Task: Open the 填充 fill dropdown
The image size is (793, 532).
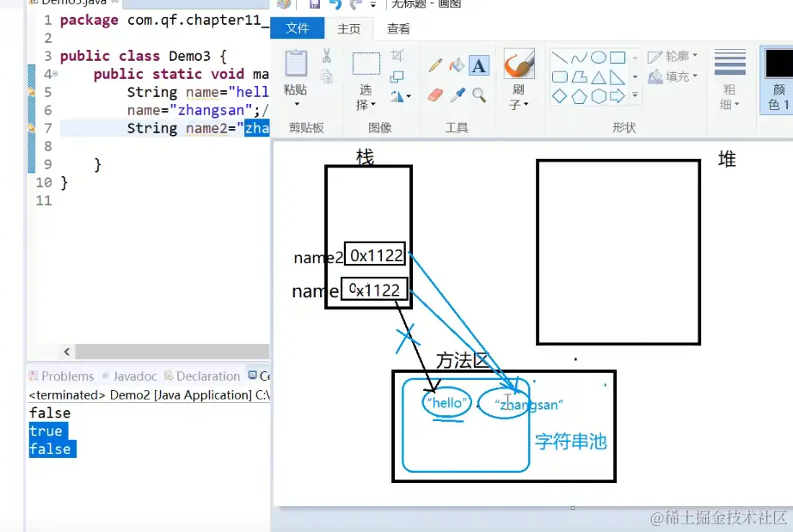Action: click(673, 76)
